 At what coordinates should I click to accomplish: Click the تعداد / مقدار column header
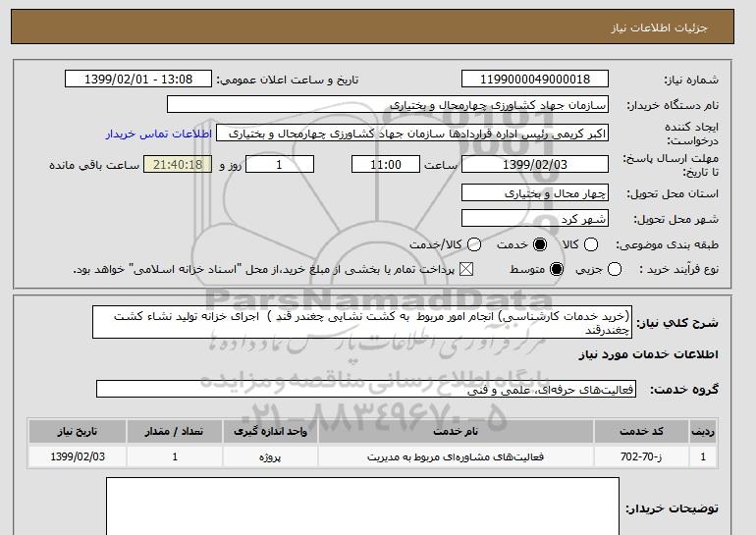pos(175,431)
